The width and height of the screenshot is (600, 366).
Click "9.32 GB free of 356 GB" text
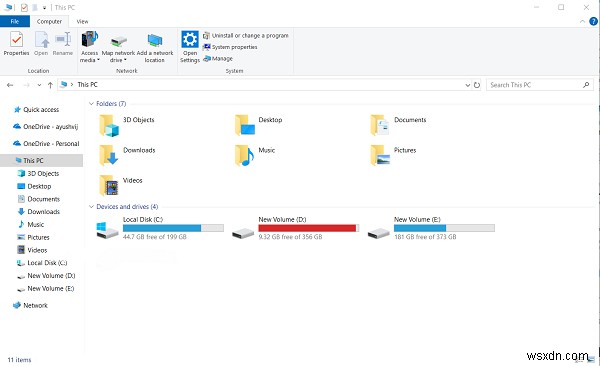coord(290,237)
